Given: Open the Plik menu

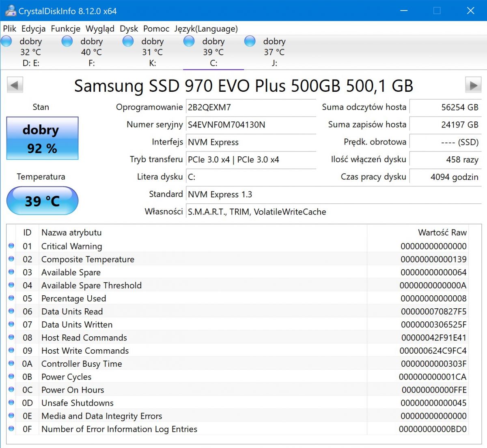Looking at the screenshot, I should coord(10,29).
